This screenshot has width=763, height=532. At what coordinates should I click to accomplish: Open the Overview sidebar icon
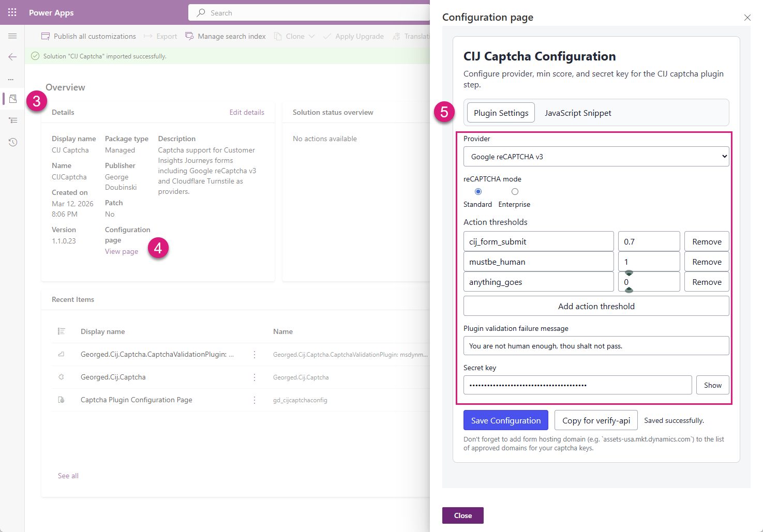coord(13,98)
